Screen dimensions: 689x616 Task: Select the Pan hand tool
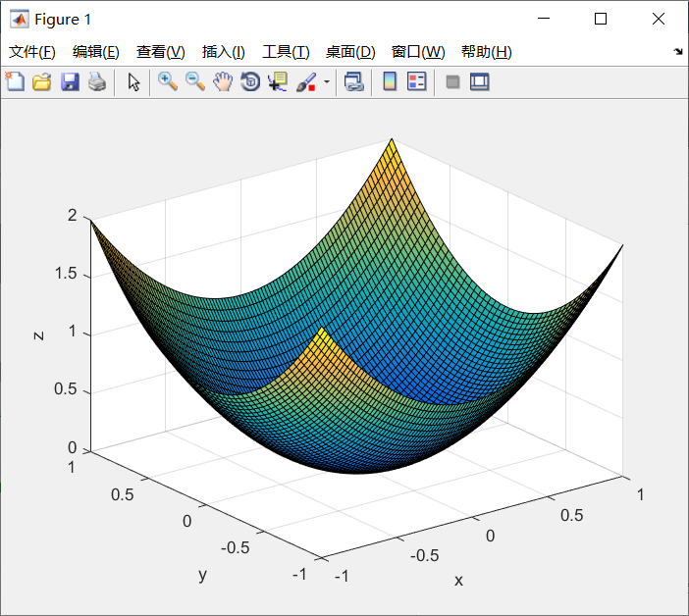(x=223, y=81)
